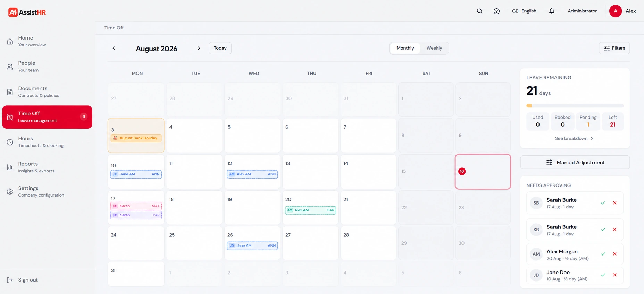Jump to Today
This screenshot has height=294, width=644.
pyautogui.click(x=220, y=48)
